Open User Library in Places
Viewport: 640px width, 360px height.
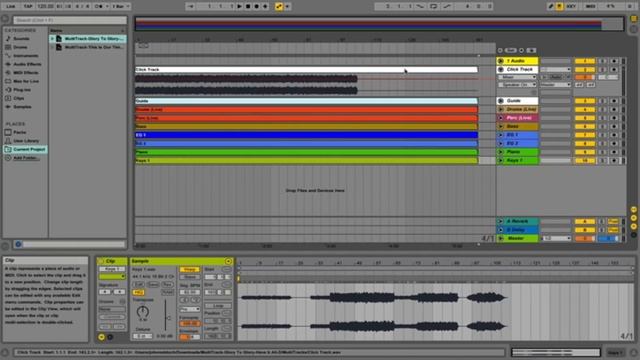pyautogui.click(x=26, y=141)
